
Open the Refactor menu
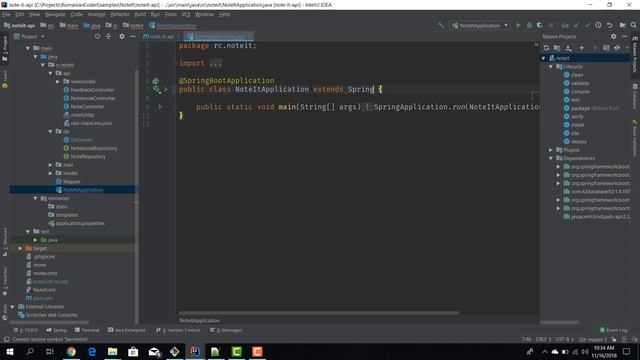pos(120,14)
